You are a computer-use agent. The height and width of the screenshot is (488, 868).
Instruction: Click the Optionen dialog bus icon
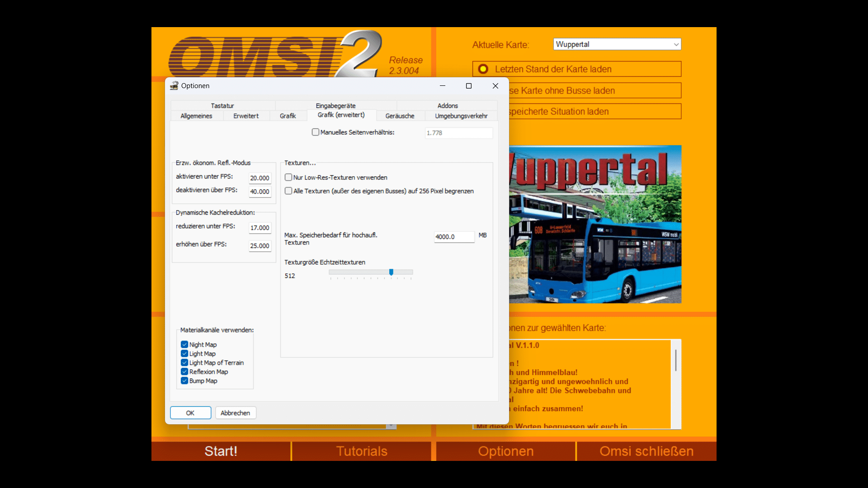click(174, 86)
